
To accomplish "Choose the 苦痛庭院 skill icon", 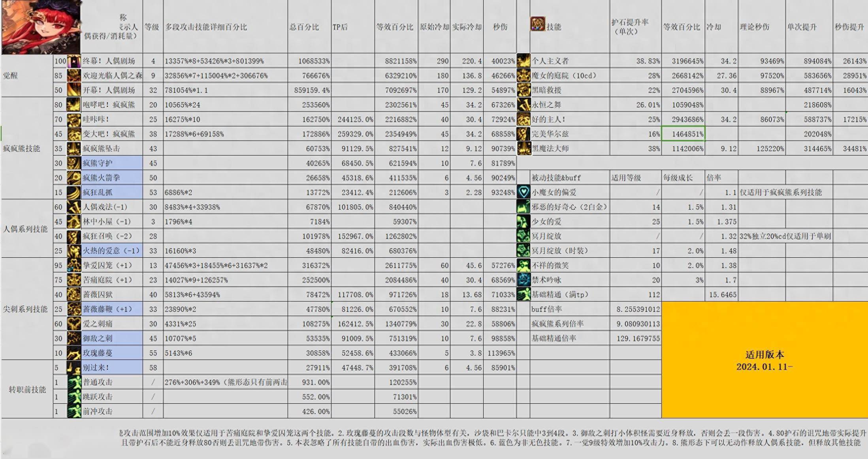I will click(74, 280).
